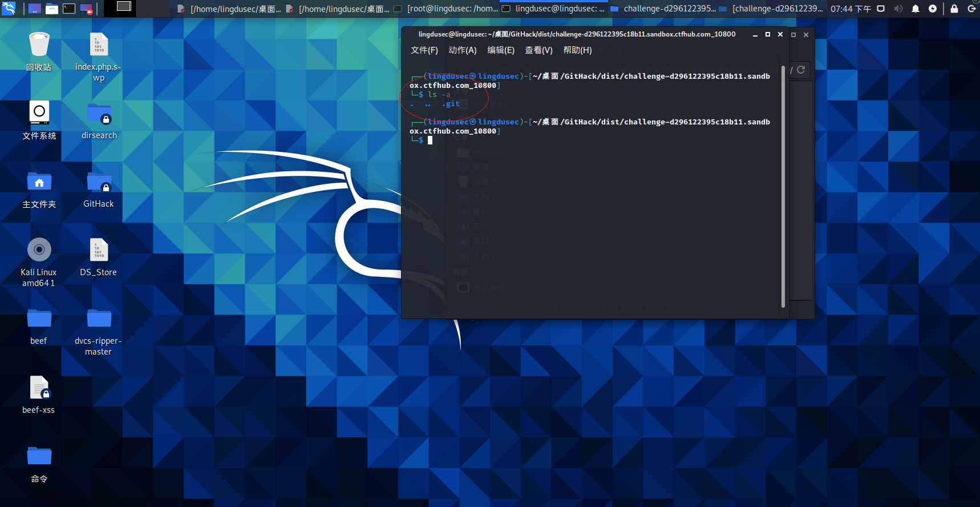Open the 文件(F) menu in terminal
The height and width of the screenshot is (507, 980).
pos(424,50)
